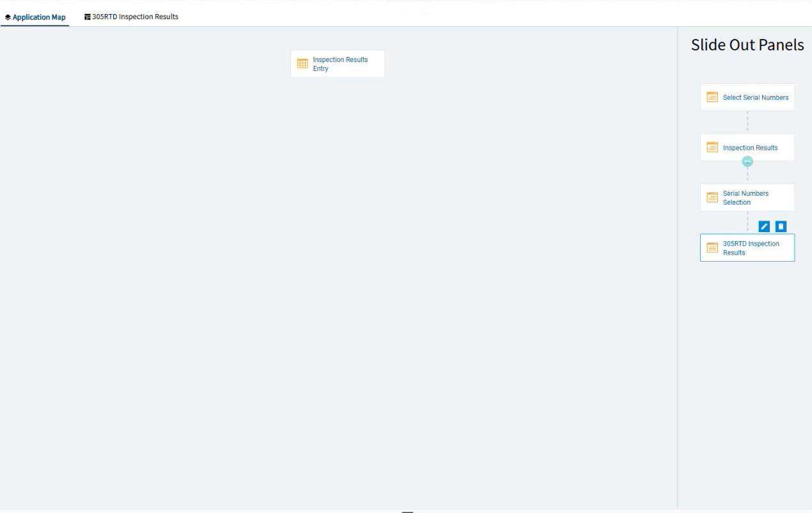This screenshot has height=513, width=812.
Task: Collapse the branch below Inspection Results node
Action: click(747, 162)
